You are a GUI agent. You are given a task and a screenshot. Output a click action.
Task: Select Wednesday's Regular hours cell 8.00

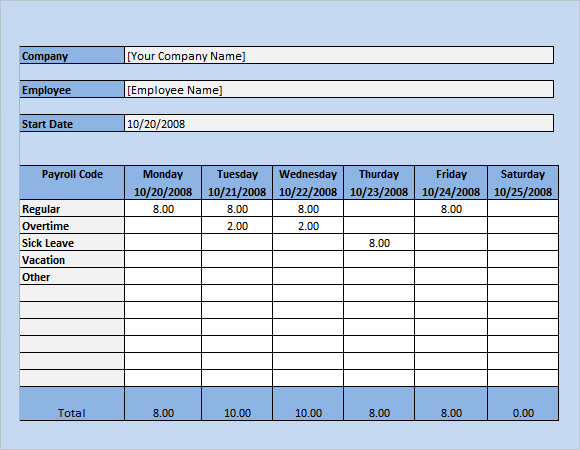pos(308,209)
